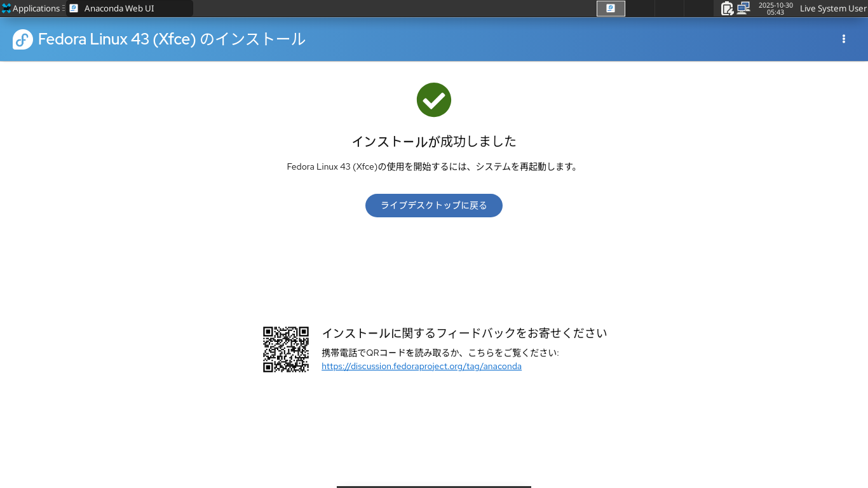Switch to the fourth workspace in the pager

(x=698, y=8)
